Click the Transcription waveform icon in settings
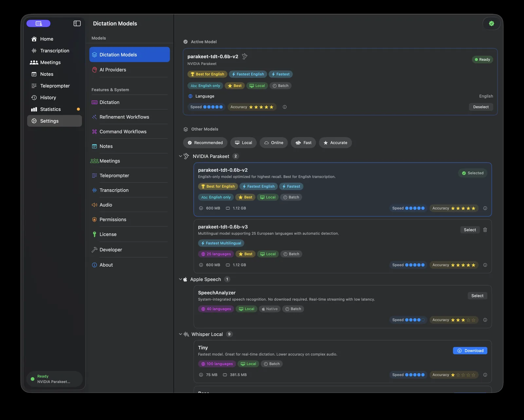The image size is (524, 420). pos(94,190)
